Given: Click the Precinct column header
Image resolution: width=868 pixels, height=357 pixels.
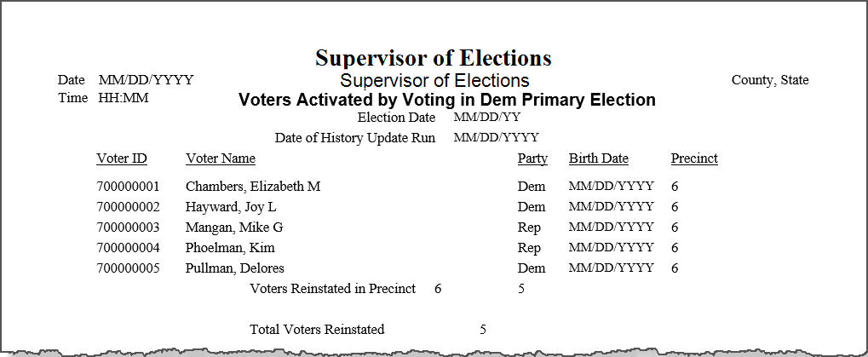Looking at the screenshot, I should pos(694,158).
